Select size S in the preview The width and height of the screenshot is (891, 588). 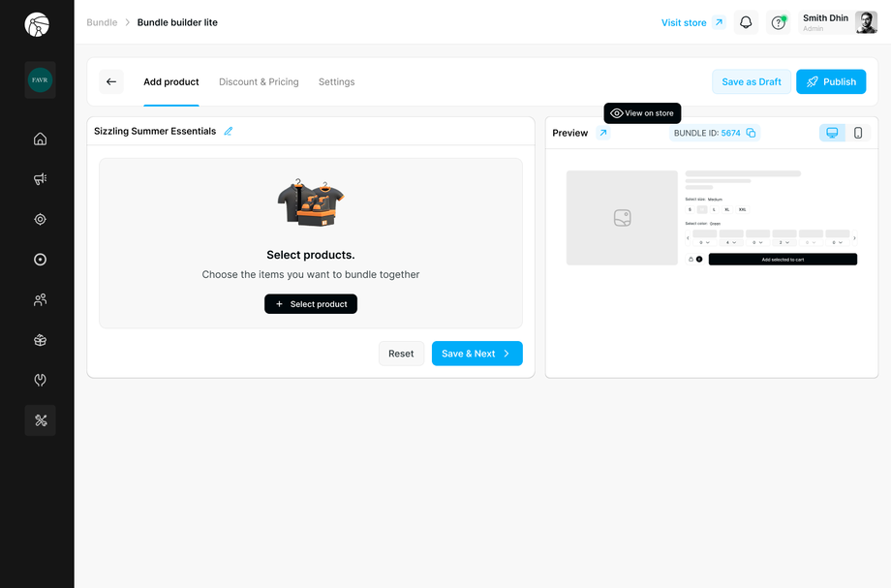[x=690, y=209]
